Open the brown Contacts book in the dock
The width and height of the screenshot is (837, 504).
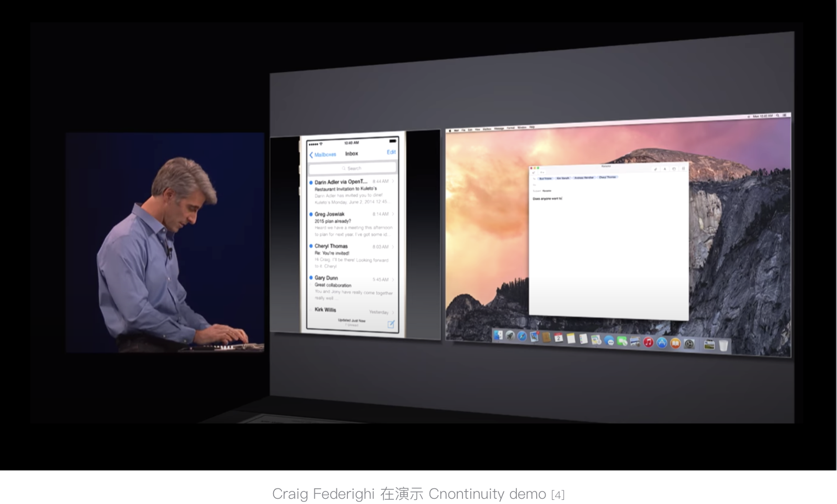pos(546,337)
